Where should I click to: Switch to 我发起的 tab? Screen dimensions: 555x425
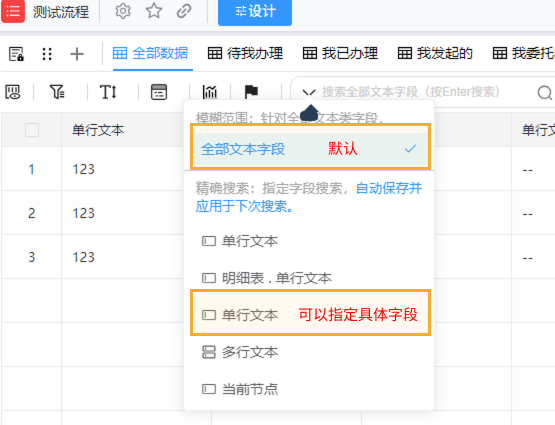[x=435, y=53]
